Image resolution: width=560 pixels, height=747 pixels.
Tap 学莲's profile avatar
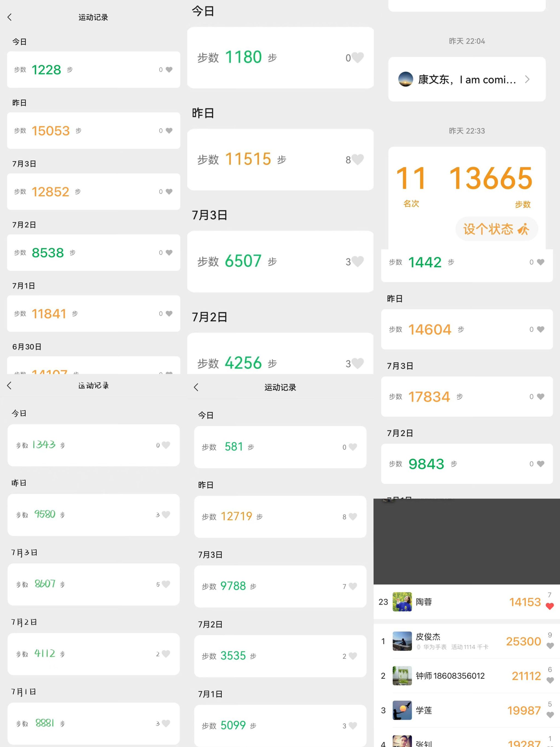pos(402,710)
